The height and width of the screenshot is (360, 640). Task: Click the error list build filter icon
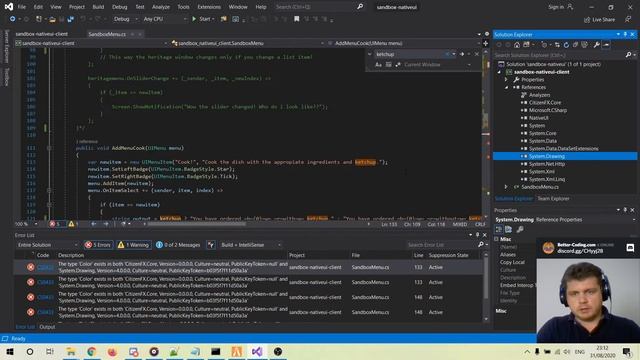pos(211,245)
